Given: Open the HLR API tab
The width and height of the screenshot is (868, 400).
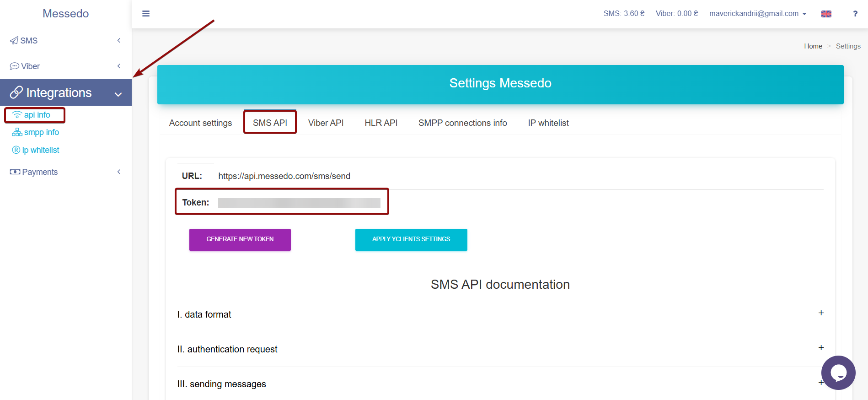Looking at the screenshot, I should click(381, 123).
